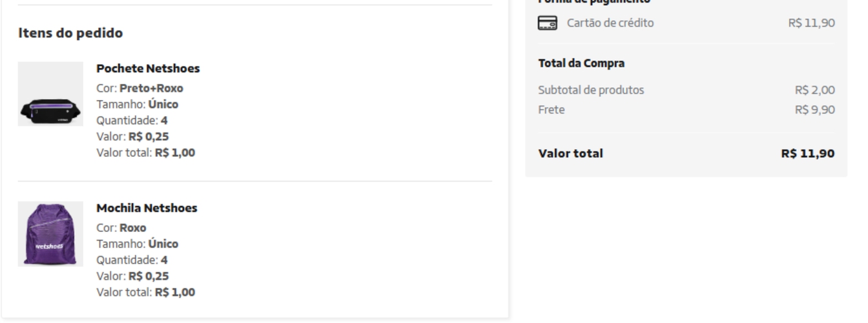Open the Pochete Netshoes product image
868x323 pixels.
[50, 94]
